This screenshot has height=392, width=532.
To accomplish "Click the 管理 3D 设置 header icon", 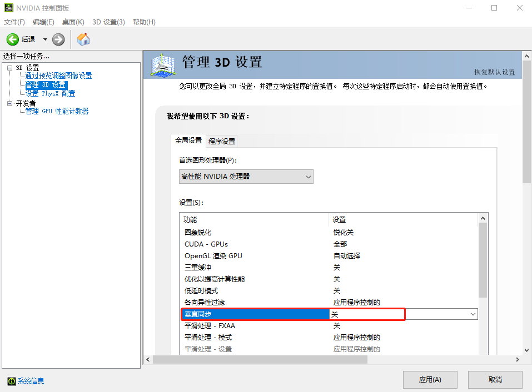I will pyautogui.click(x=163, y=65).
